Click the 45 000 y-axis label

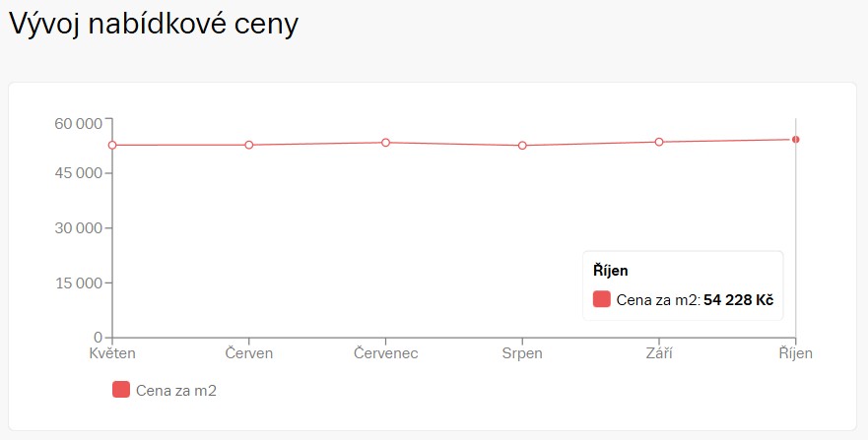(78, 173)
